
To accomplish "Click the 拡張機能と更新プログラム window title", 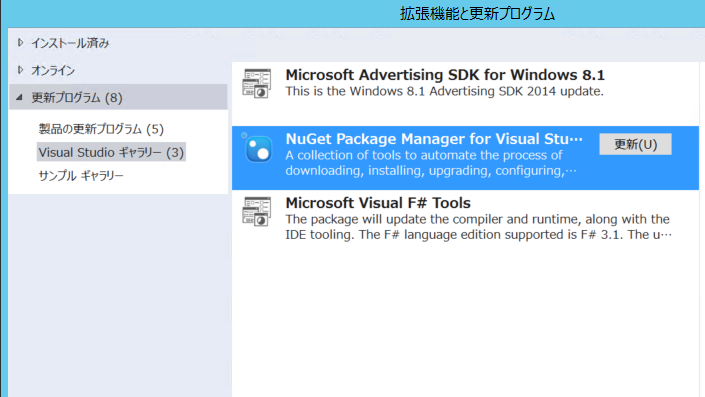I will [477, 14].
